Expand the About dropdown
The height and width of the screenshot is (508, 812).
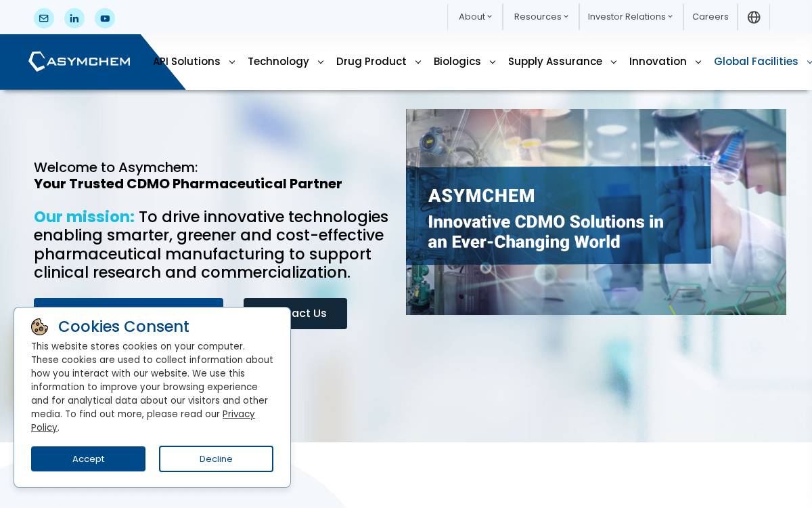[x=475, y=17]
